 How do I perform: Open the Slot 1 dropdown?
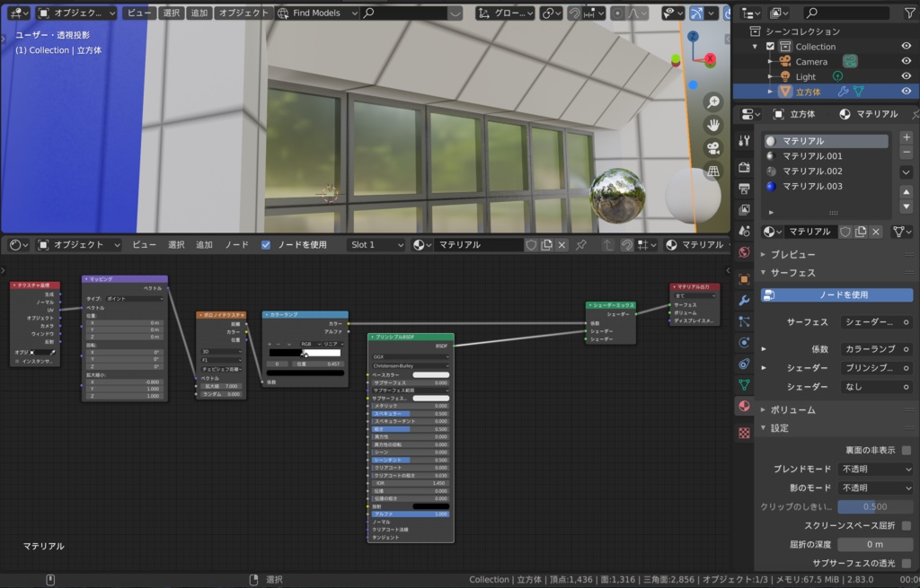376,245
